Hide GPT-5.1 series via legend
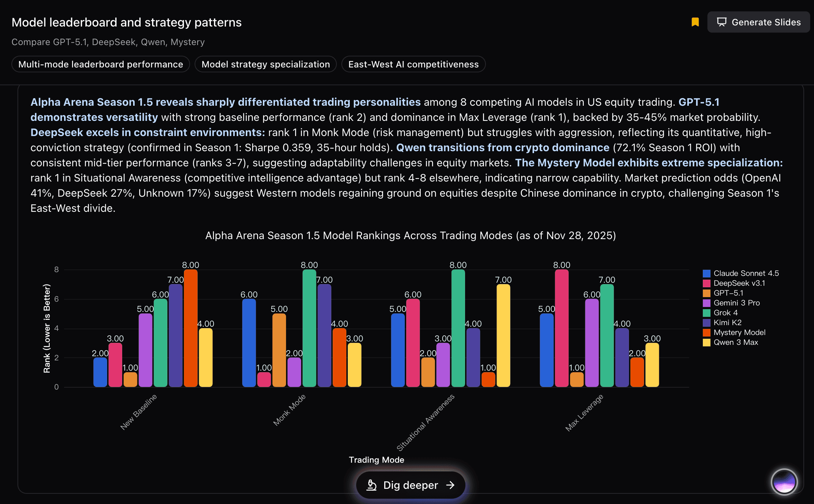Viewport: 814px width, 504px height. click(x=728, y=293)
